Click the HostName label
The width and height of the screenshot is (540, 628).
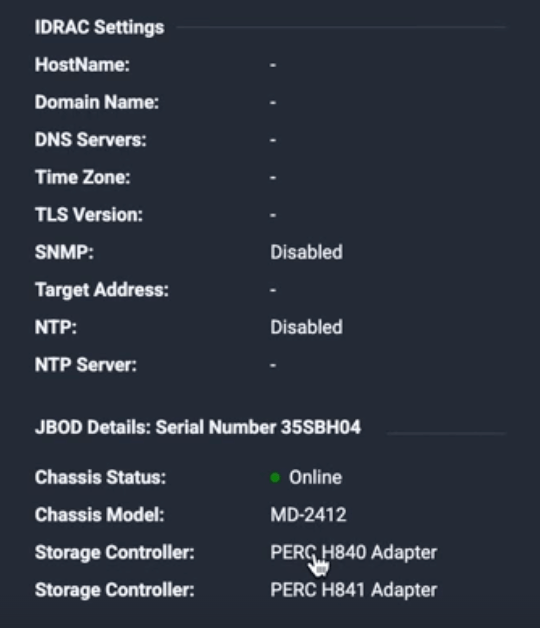pos(82,65)
